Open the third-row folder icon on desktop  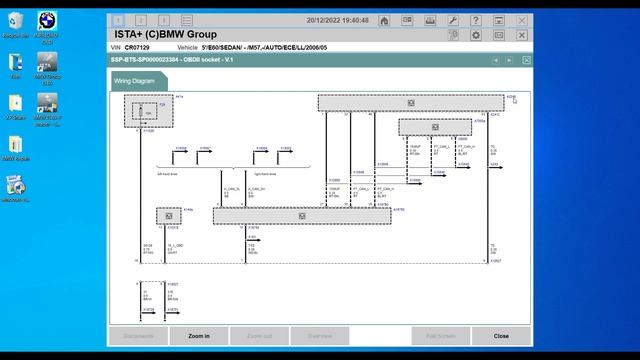click(16, 106)
